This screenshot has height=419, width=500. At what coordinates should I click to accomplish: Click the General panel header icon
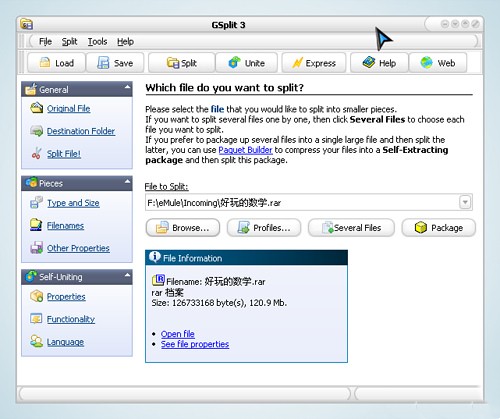tap(31, 89)
